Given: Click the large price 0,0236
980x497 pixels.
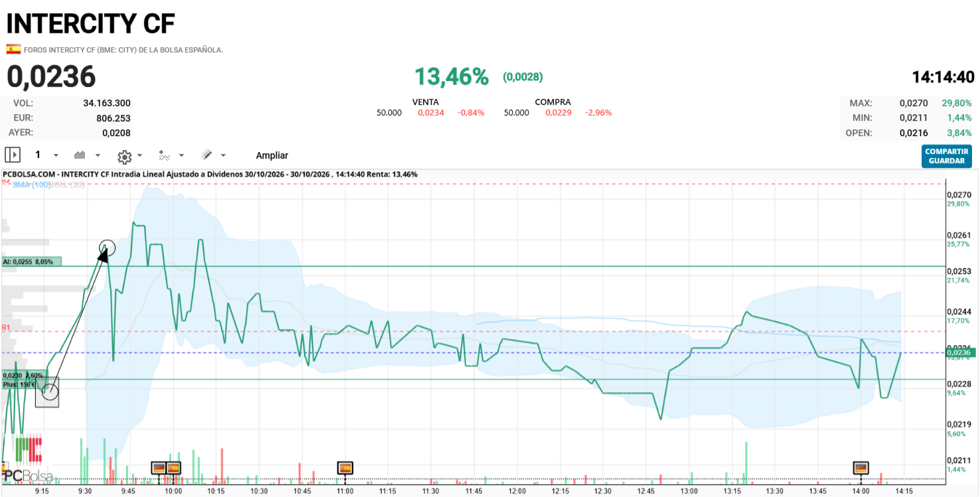Looking at the screenshot, I should 52,77.
